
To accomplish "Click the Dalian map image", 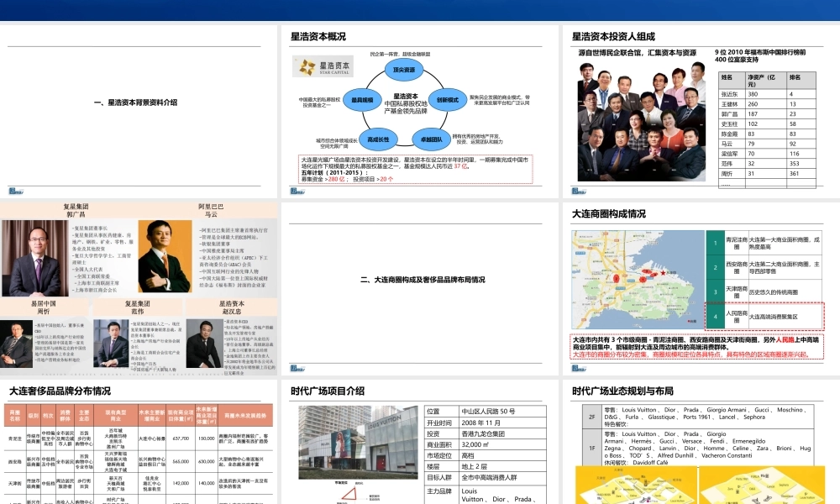I will 638,280.
